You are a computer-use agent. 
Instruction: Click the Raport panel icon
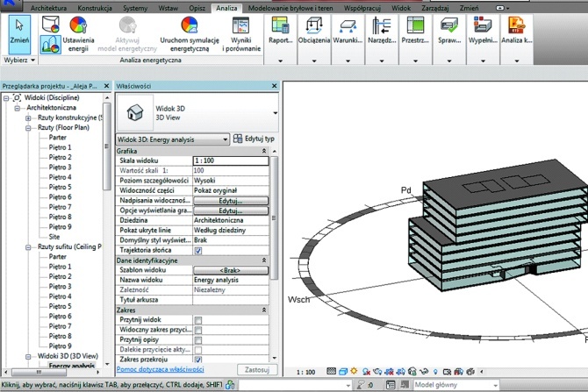tap(280, 25)
